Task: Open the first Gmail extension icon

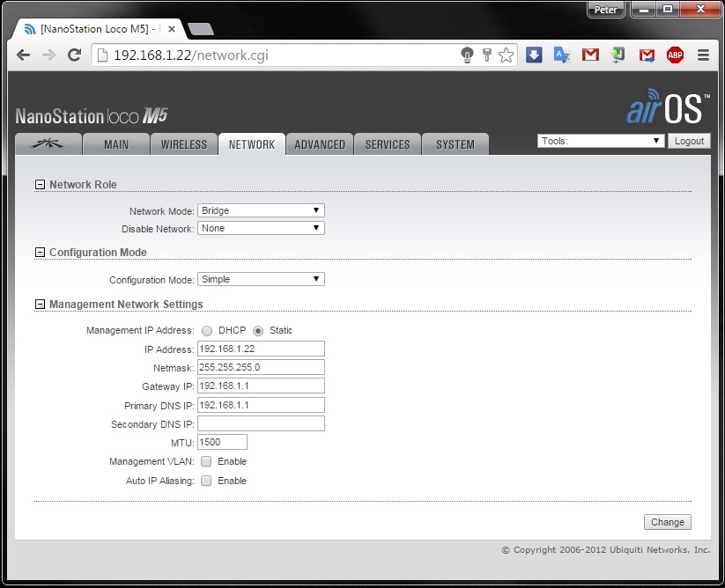Action: coord(590,55)
